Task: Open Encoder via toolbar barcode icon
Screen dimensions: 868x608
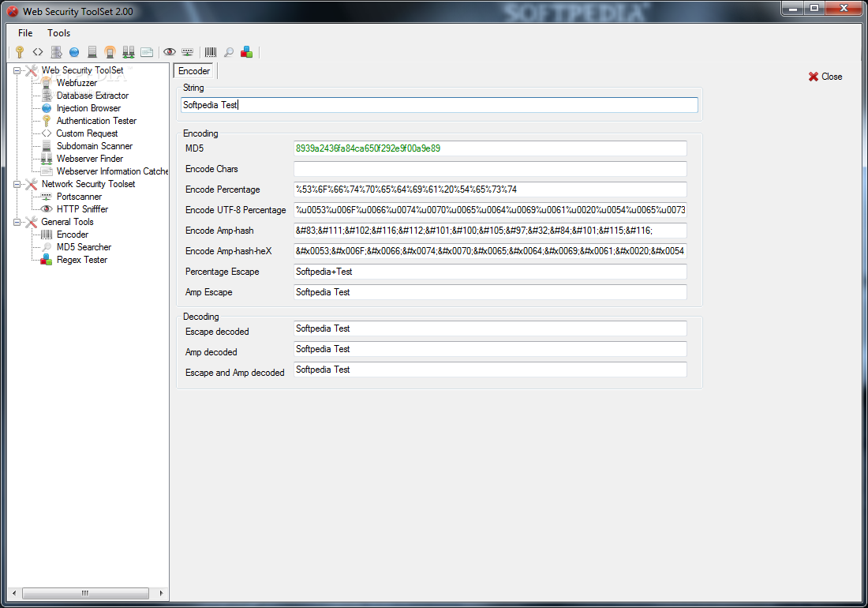Action: (211, 52)
